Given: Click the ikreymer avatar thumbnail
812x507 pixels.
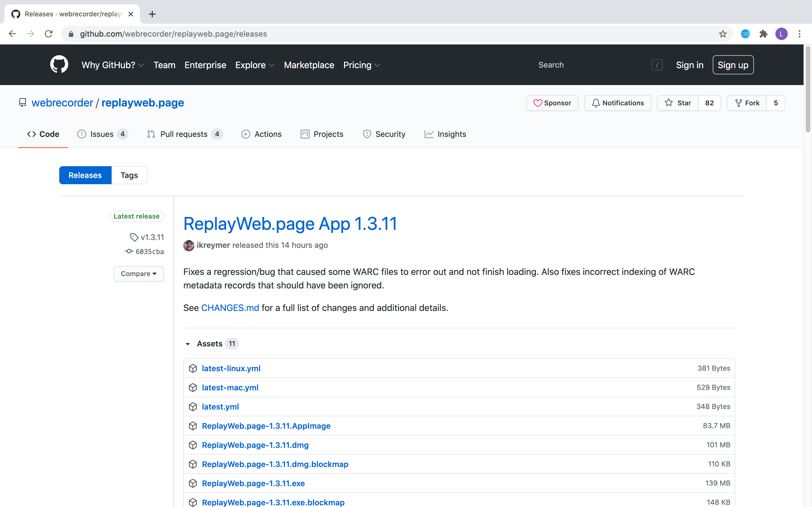Looking at the screenshot, I should tap(189, 245).
